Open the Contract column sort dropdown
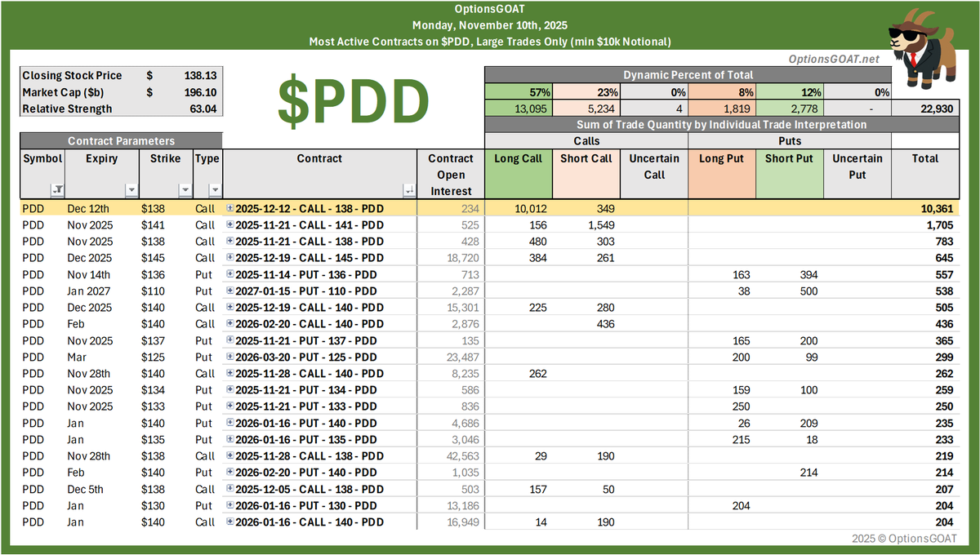 coord(409,190)
